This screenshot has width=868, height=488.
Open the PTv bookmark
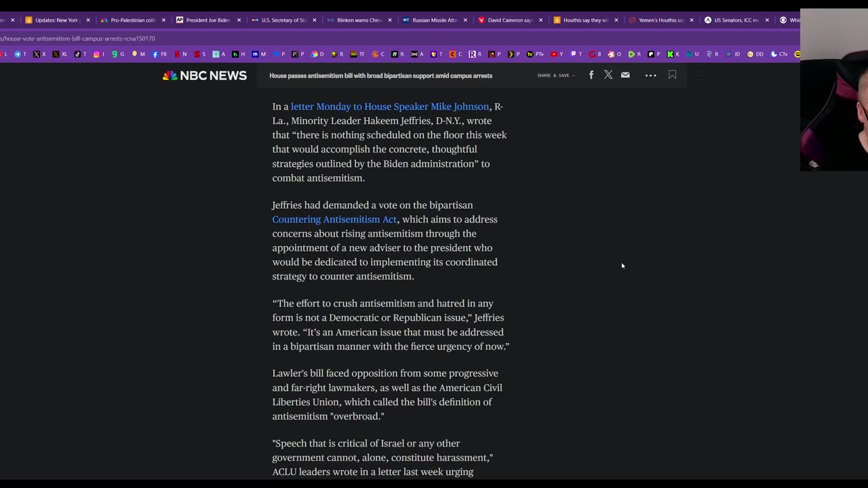pyautogui.click(x=535, y=54)
